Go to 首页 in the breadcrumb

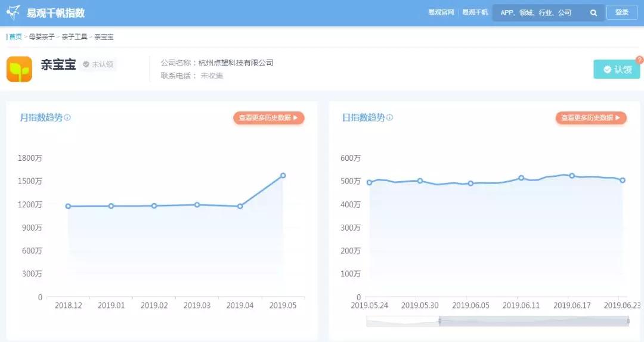tap(15, 37)
